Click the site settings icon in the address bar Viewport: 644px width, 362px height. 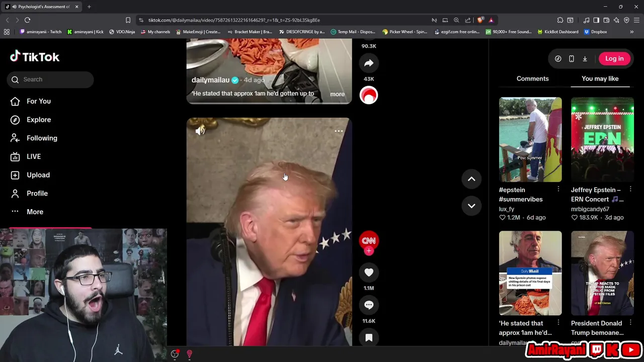coord(141,20)
